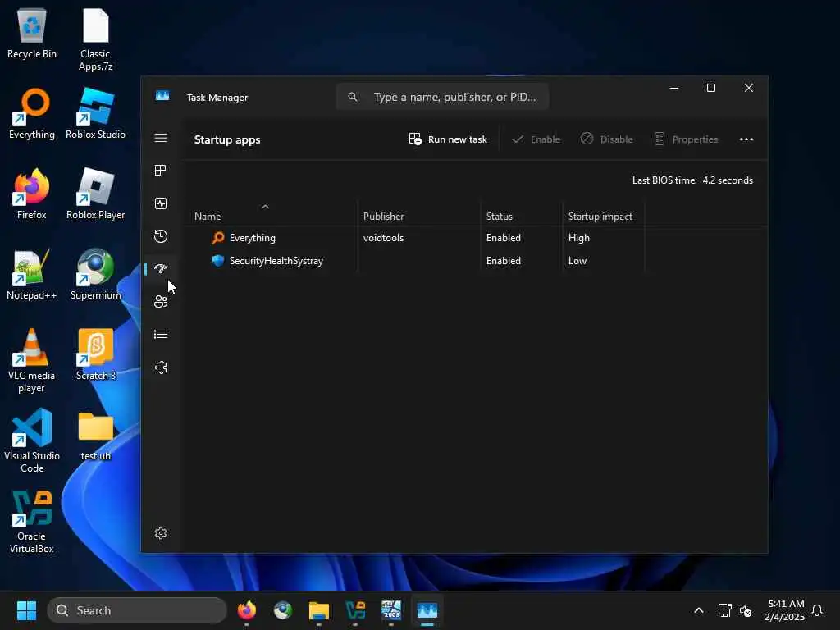Open the three-dot more options menu
Viewport: 840px width, 630px height.
coord(746,139)
